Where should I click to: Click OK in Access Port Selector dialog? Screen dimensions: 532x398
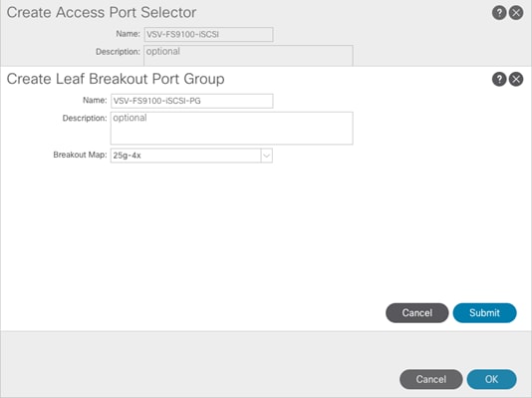pos(491,379)
